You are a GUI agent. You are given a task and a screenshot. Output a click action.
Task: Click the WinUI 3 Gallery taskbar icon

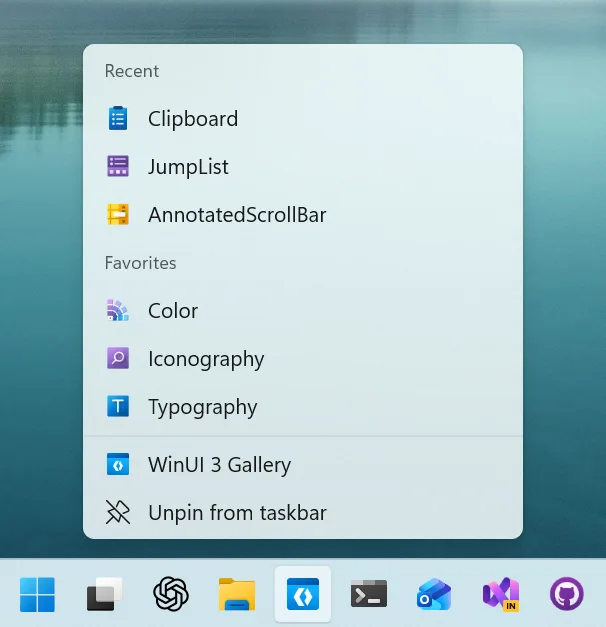pos(303,594)
